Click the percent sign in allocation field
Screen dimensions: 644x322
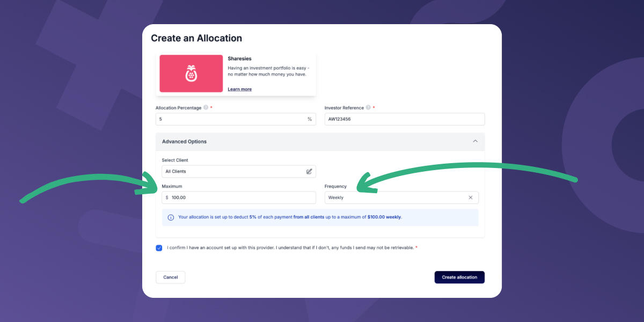coord(310,119)
